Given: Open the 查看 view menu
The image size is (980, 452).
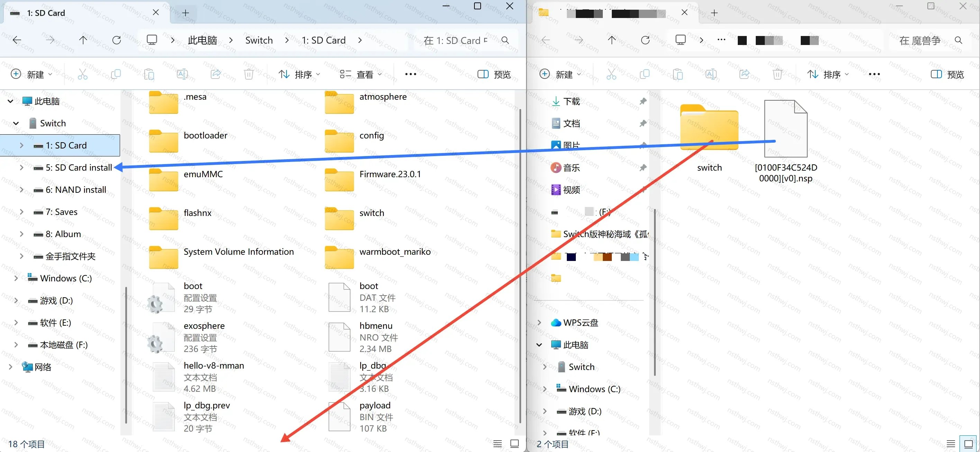Looking at the screenshot, I should tap(361, 74).
